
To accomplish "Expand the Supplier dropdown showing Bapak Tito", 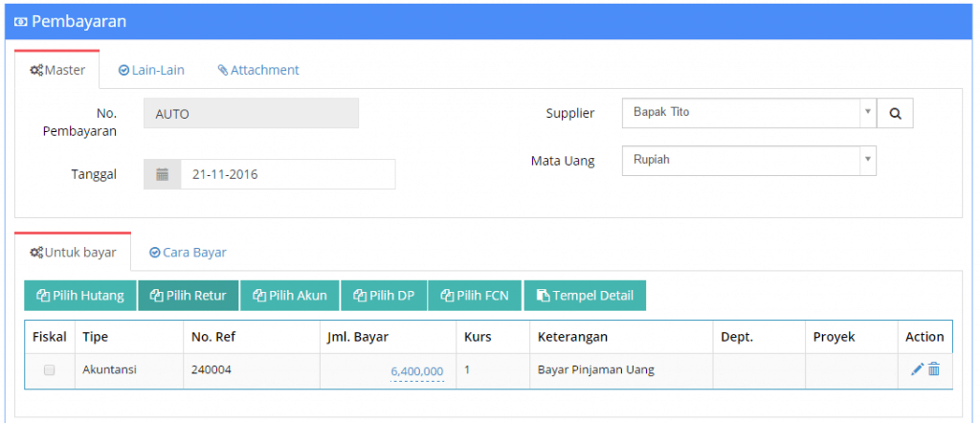I will 748,113.
